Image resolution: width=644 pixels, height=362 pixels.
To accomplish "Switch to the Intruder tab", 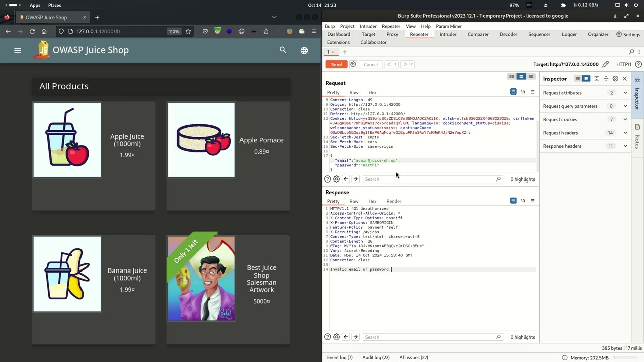I will click(448, 34).
